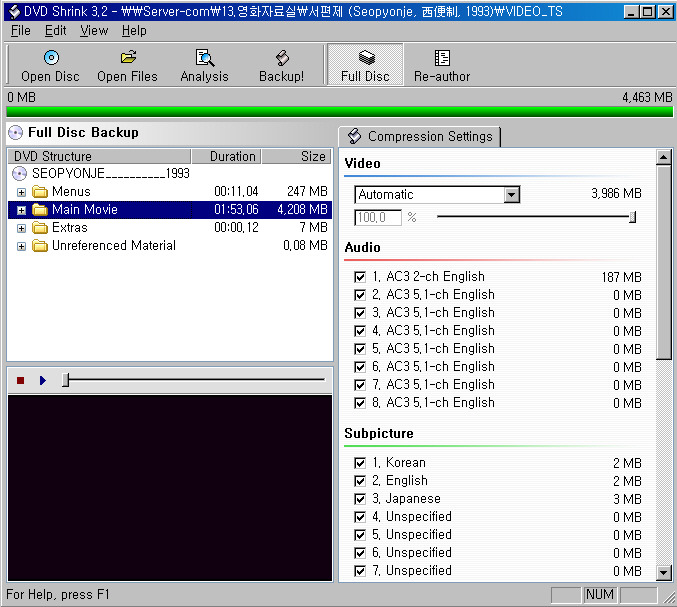Disable the Japanese subpicture stream
Image resolution: width=677 pixels, height=607 pixels.
click(360, 499)
